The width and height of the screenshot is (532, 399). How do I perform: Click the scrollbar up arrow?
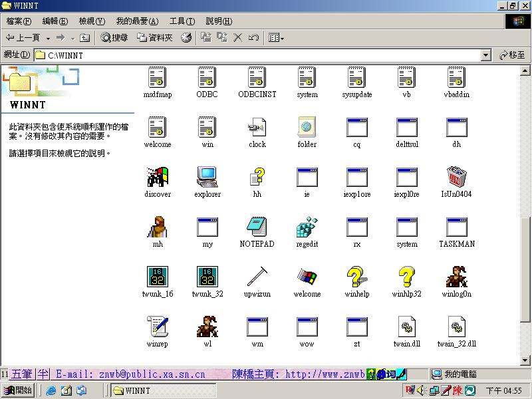[525, 70]
